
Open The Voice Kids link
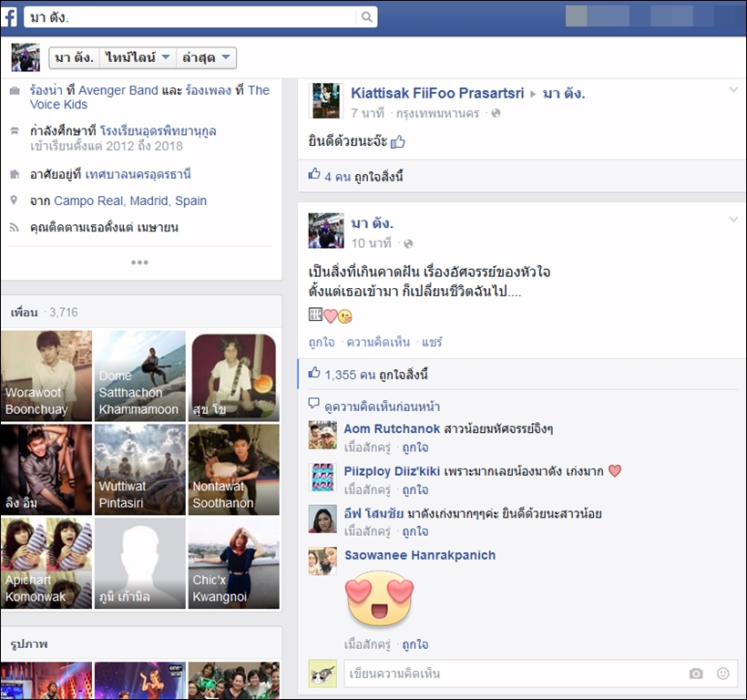pyautogui.click(x=149, y=98)
